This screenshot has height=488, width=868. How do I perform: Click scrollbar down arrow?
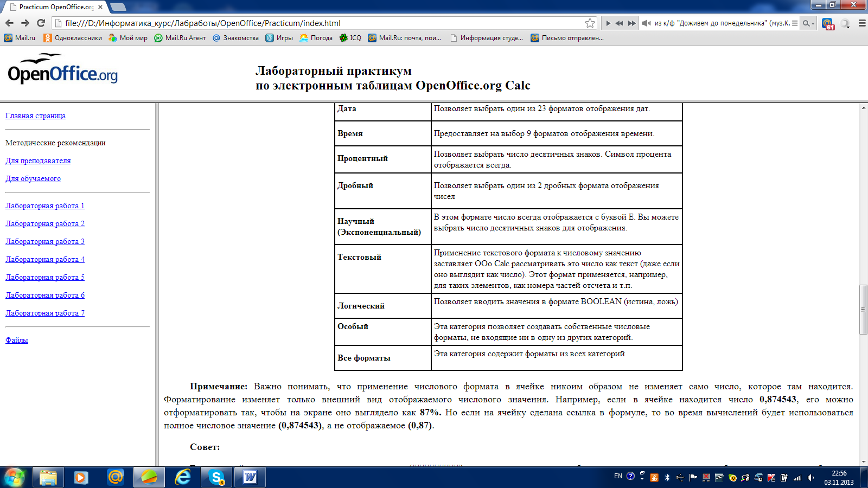[863, 462]
